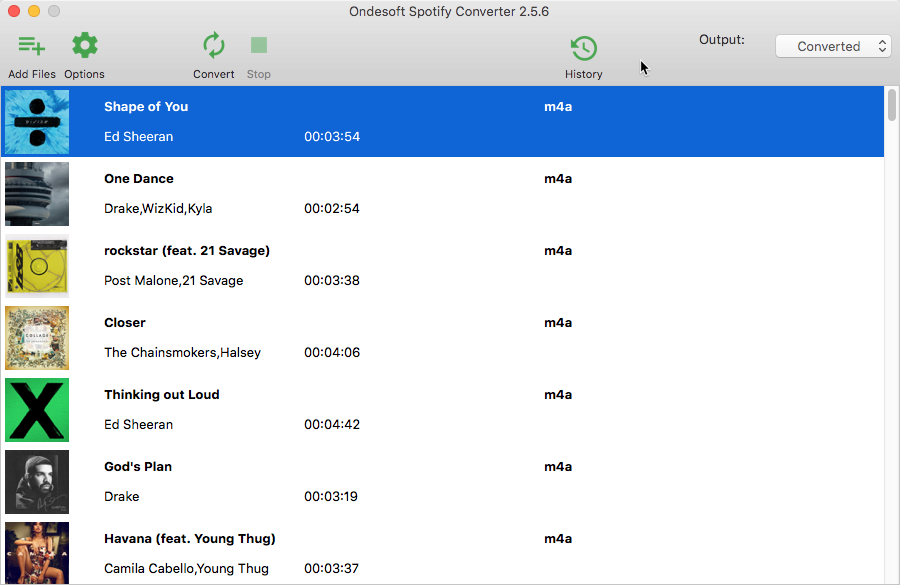Image resolution: width=900 pixels, height=585 pixels.
Task: Click m4a format of God's Plan
Action: pyautogui.click(x=558, y=467)
